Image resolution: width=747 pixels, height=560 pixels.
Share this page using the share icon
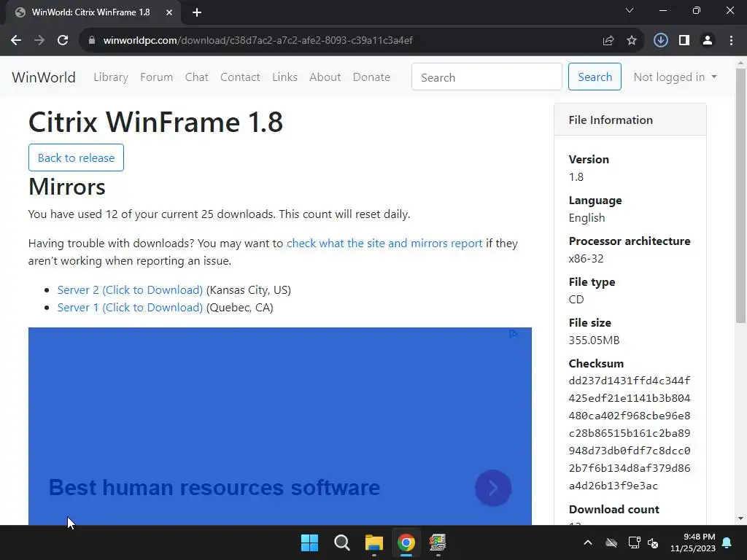click(x=608, y=41)
